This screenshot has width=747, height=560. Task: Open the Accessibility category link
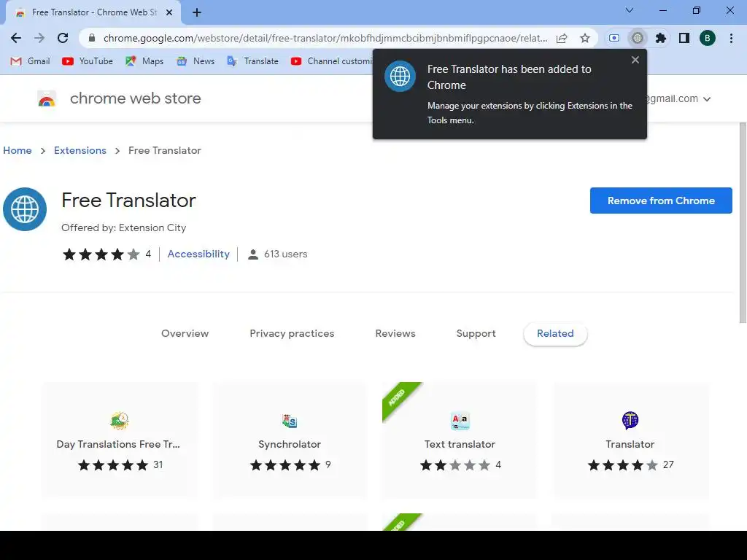coord(198,254)
